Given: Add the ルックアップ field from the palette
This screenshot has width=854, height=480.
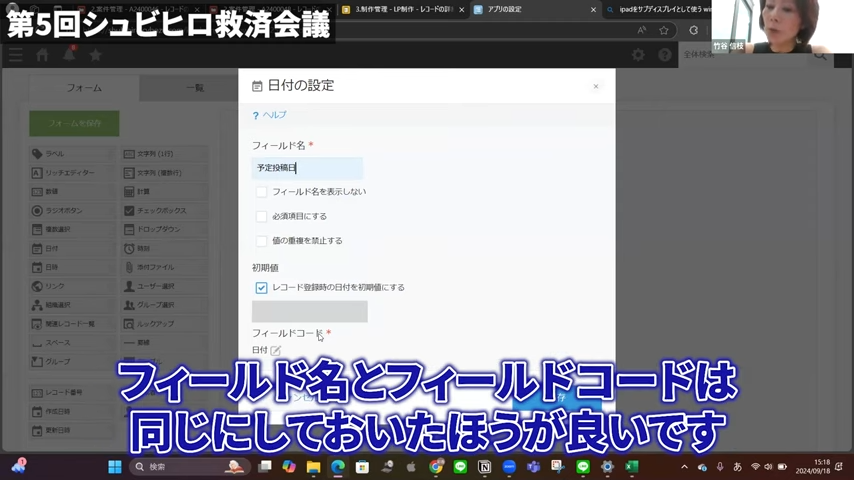Looking at the screenshot, I should pyautogui.click(x=164, y=324).
